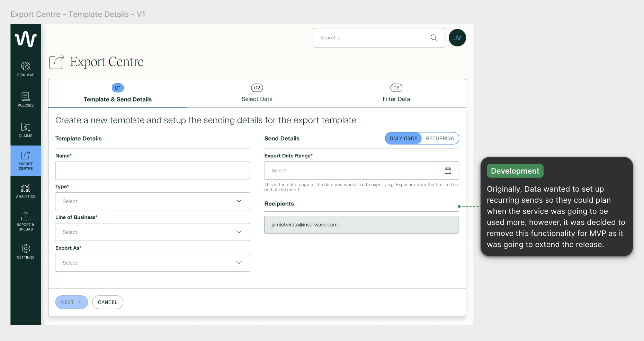Viewport: 644px width, 341px height.
Task: Click the Export Centre heading icon
Action: pos(57,62)
